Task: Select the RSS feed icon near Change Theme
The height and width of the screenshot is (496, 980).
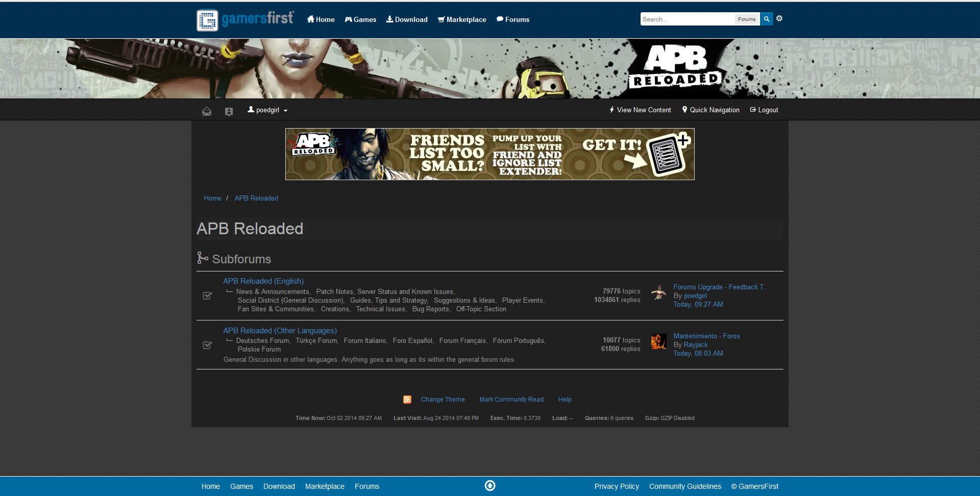Action: coord(407,399)
